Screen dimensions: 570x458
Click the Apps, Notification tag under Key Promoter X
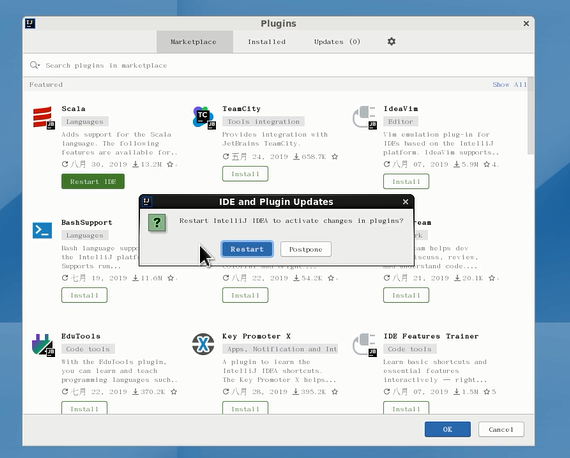coord(280,349)
